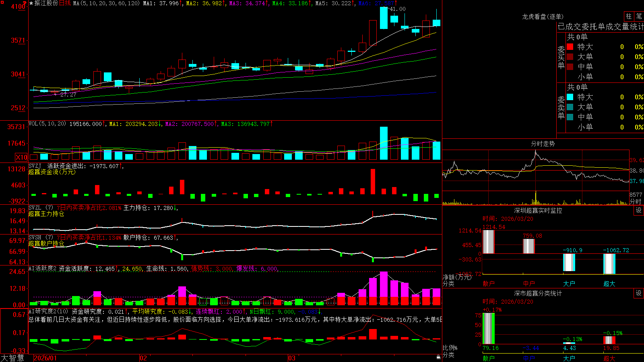Click the 03 month marker on timeline
The image size is (644, 362).
[292, 358]
